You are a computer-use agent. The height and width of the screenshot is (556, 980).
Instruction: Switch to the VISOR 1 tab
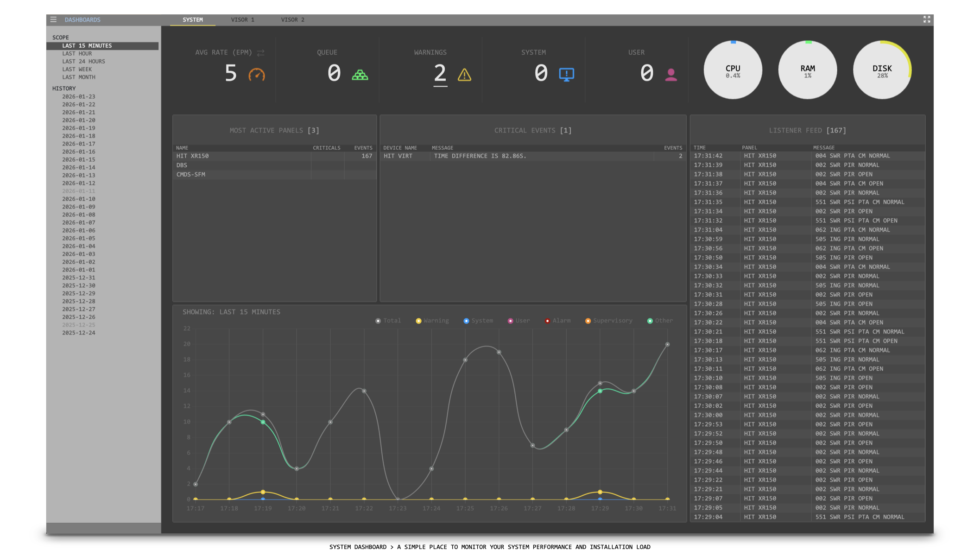click(243, 19)
